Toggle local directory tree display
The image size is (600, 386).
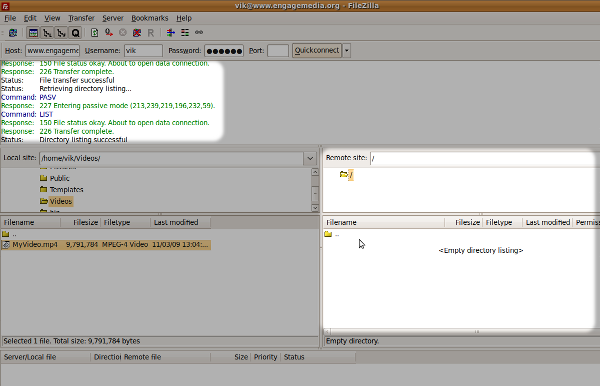click(x=47, y=33)
